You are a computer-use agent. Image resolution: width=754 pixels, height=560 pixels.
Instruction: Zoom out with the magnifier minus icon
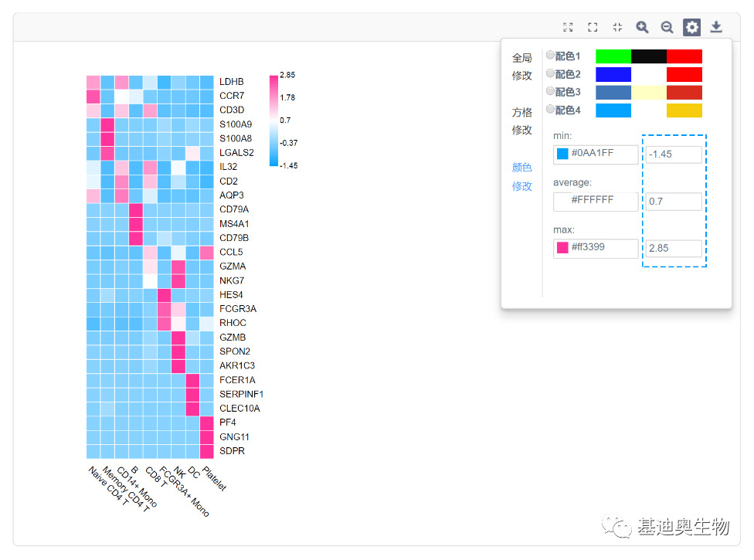pos(667,27)
